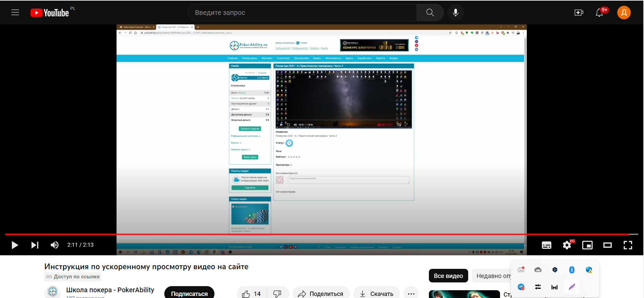Focus the 'Введите запрос' search field
Image resolution: width=644 pixels, height=298 pixels.
[302, 13]
